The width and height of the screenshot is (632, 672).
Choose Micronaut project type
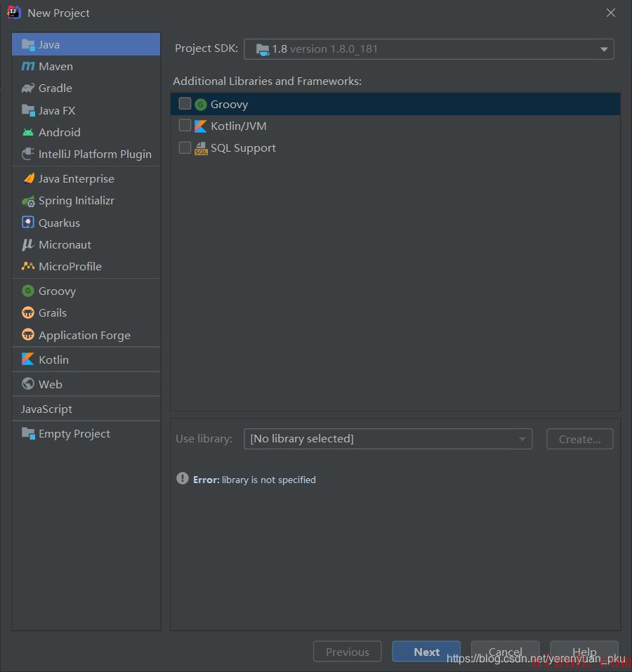point(86,244)
